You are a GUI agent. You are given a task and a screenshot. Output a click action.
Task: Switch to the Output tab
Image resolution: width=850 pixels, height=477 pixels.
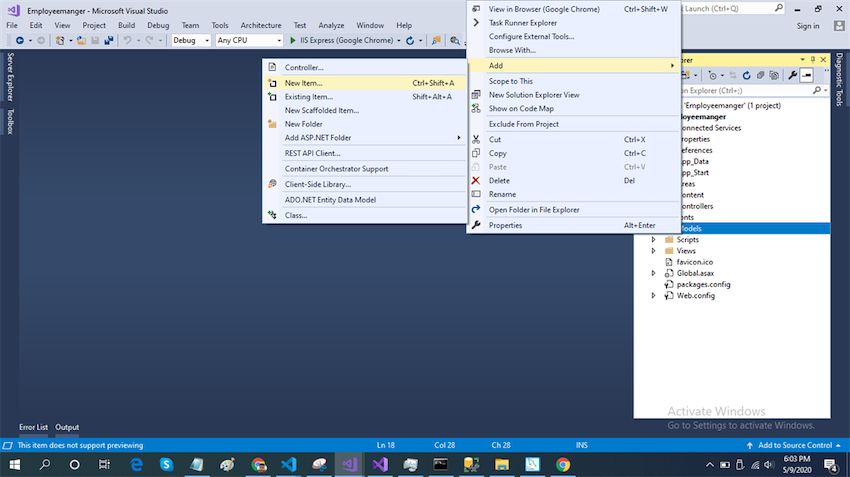point(67,427)
